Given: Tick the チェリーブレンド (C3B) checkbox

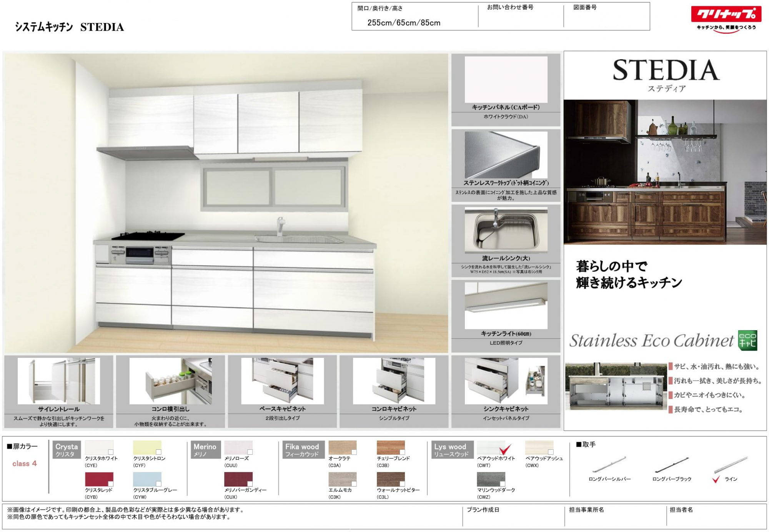Looking at the screenshot, I should point(402,452).
